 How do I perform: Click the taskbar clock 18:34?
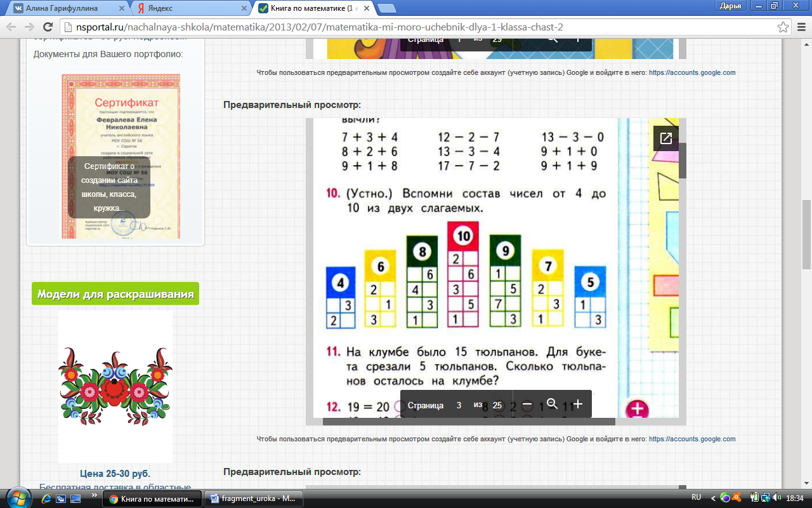click(794, 498)
